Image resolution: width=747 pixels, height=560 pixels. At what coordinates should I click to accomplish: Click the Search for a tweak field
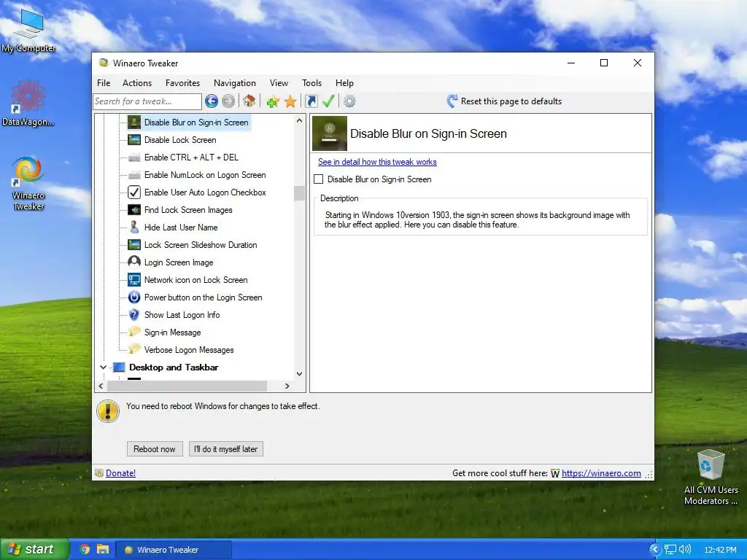pyautogui.click(x=147, y=101)
